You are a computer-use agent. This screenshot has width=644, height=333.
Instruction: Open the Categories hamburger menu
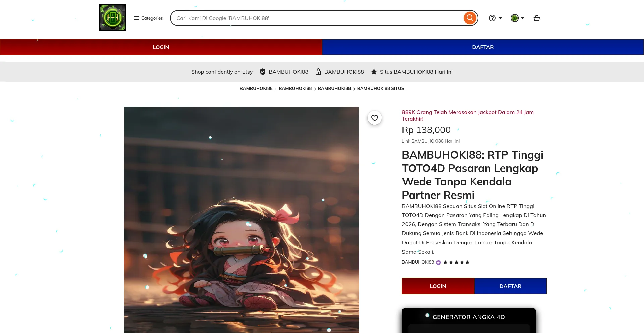pyautogui.click(x=148, y=18)
